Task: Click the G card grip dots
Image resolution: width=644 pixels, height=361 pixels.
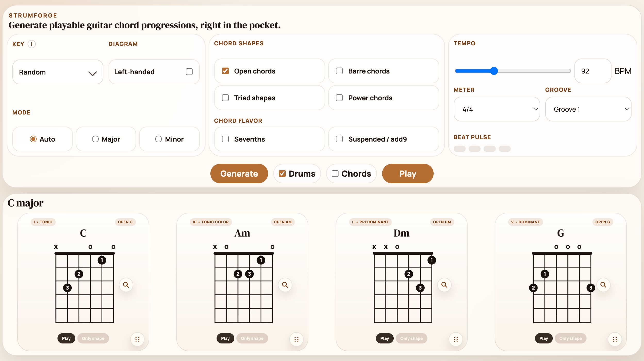Action: tap(615, 339)
